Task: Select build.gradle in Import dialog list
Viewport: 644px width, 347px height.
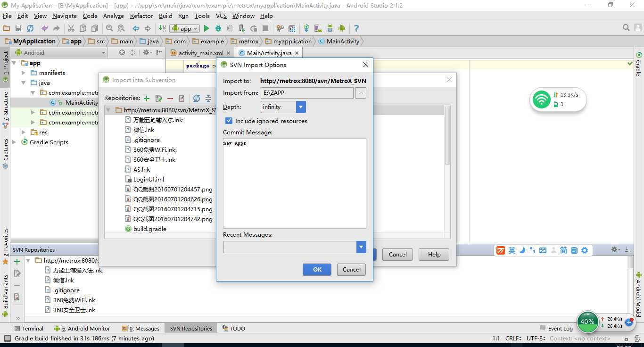Action: [x=149, y=229]
